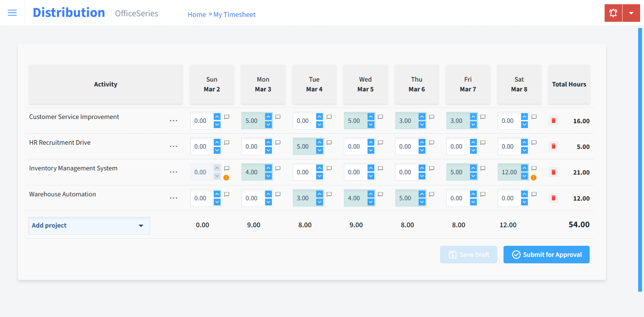Screen dimensions: 644x317
Task: Open the notification bell icon
Action: point(613,13)
